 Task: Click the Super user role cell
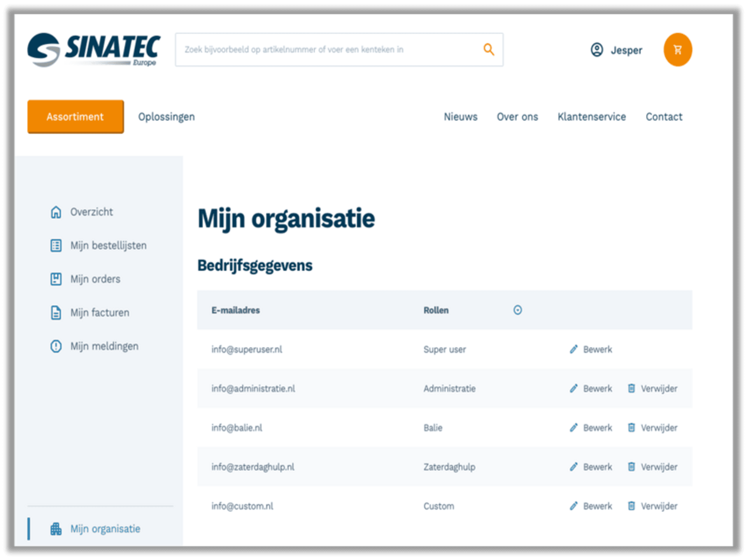coord(445,349)
